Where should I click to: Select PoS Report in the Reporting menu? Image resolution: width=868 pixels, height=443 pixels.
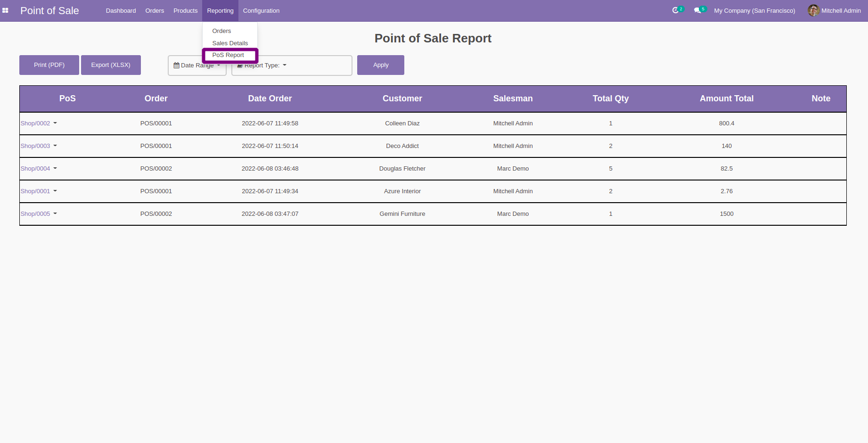pos(228,55)
